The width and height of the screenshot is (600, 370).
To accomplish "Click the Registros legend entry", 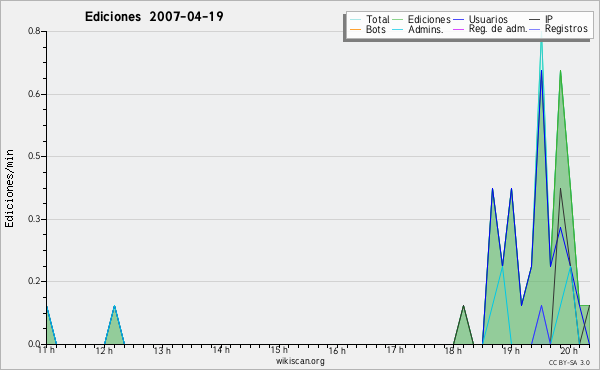I will 559,29.
